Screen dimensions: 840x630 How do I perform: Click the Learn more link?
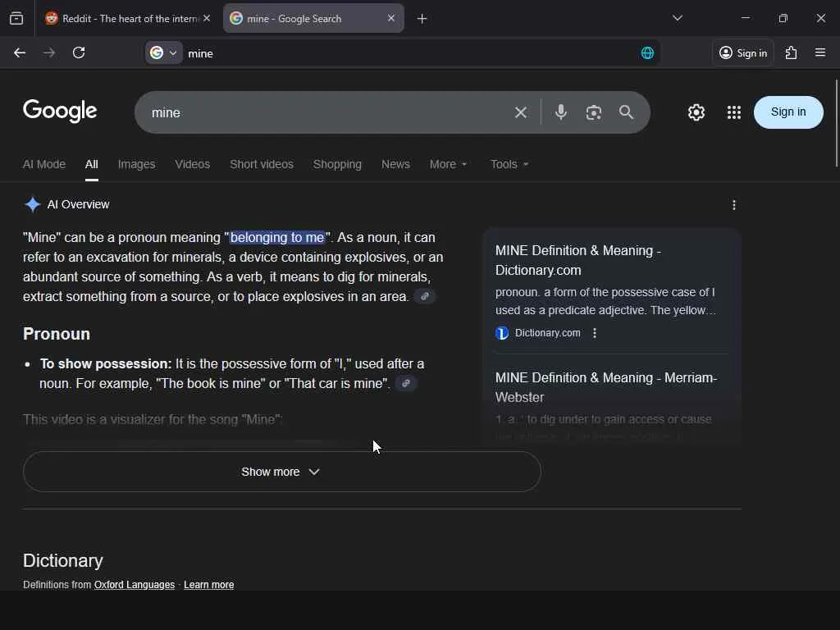coord(209,584)
